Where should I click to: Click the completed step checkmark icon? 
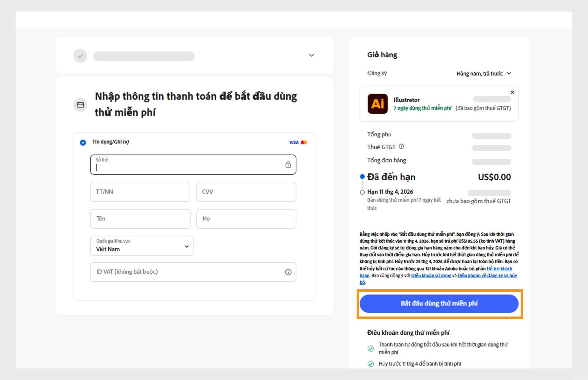pyautogui.click(x=80, y=56)
